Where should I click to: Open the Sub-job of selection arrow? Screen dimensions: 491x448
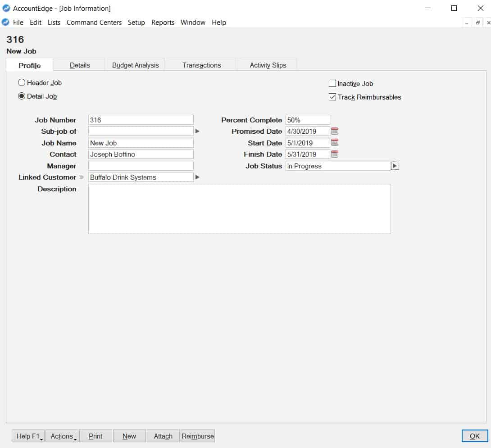point(197,131)
